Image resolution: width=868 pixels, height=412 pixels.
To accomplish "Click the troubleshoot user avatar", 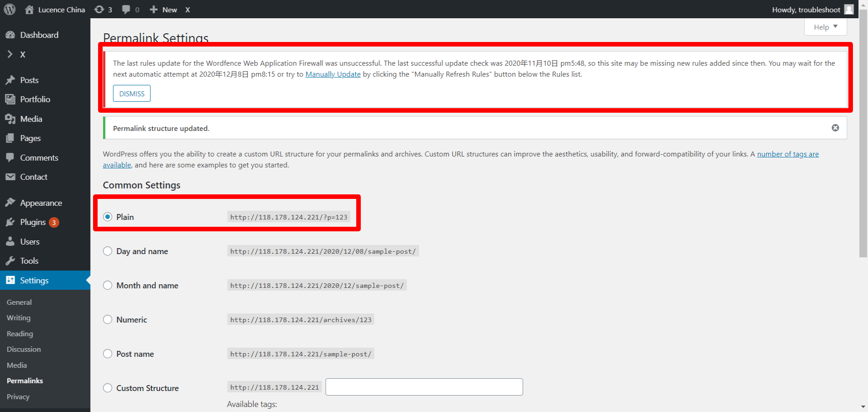I will (849, 10).
